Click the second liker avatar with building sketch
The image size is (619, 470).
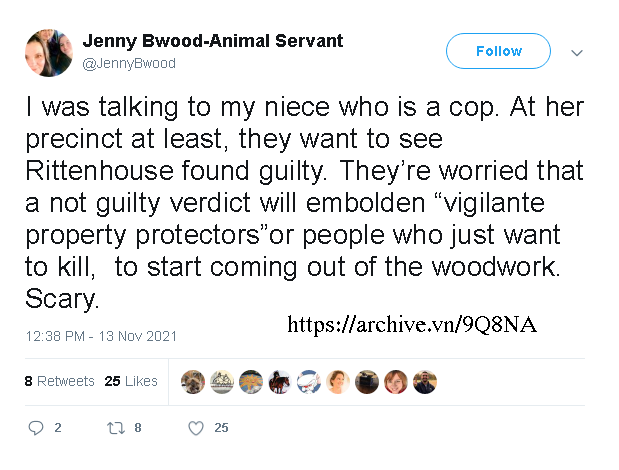click(222, 382)
